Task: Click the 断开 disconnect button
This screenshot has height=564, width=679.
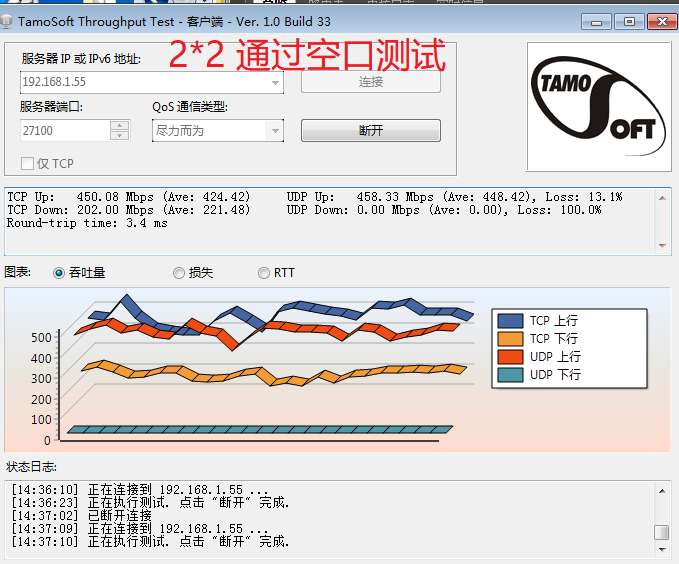Action: click(371, 130)
